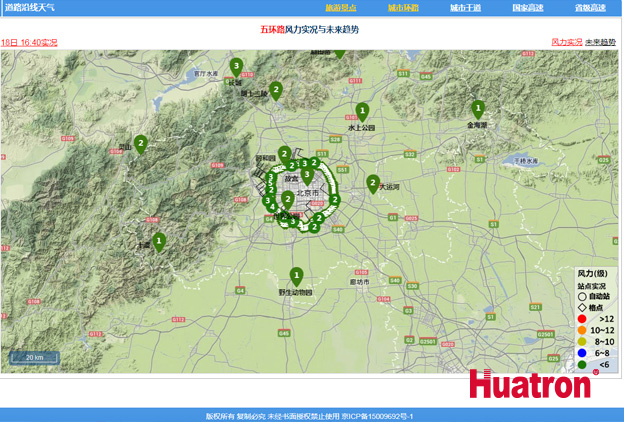Click the blue 6~8 legend color dot
The width and height of the screenshot is (624, 422).
click(582, 353)
